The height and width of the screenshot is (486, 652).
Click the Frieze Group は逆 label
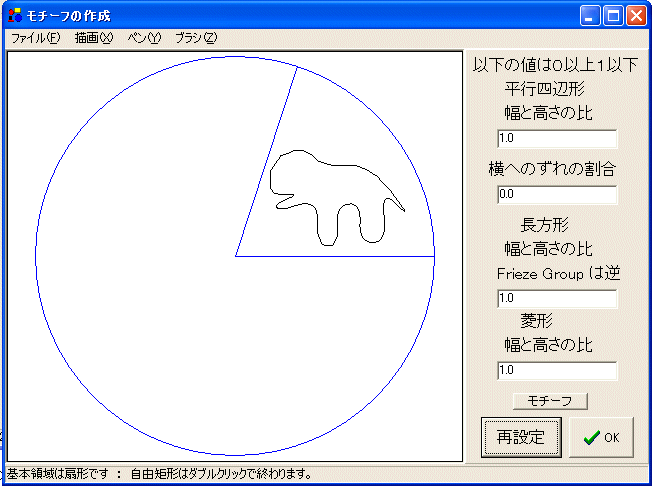[x=558, y=274]
